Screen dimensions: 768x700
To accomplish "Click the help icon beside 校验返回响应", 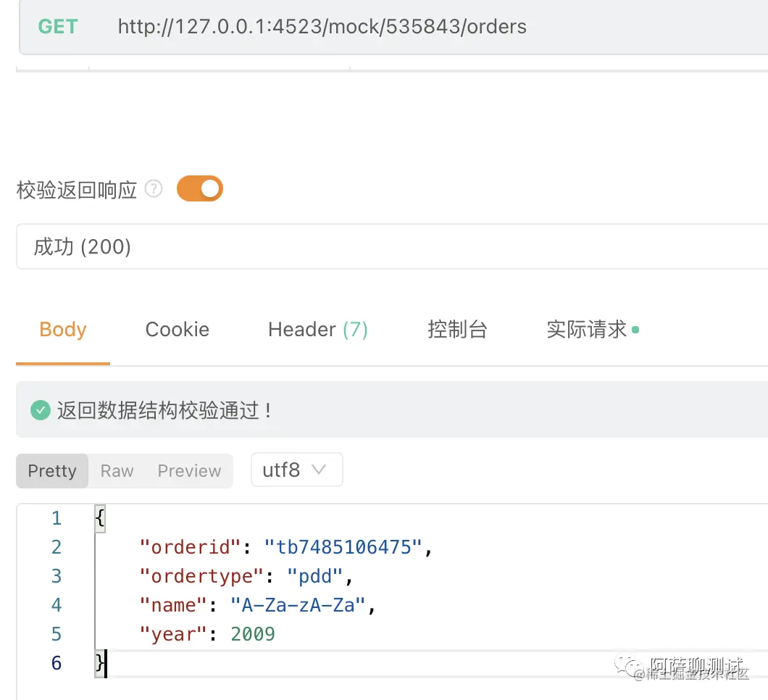I will [154, 188].
